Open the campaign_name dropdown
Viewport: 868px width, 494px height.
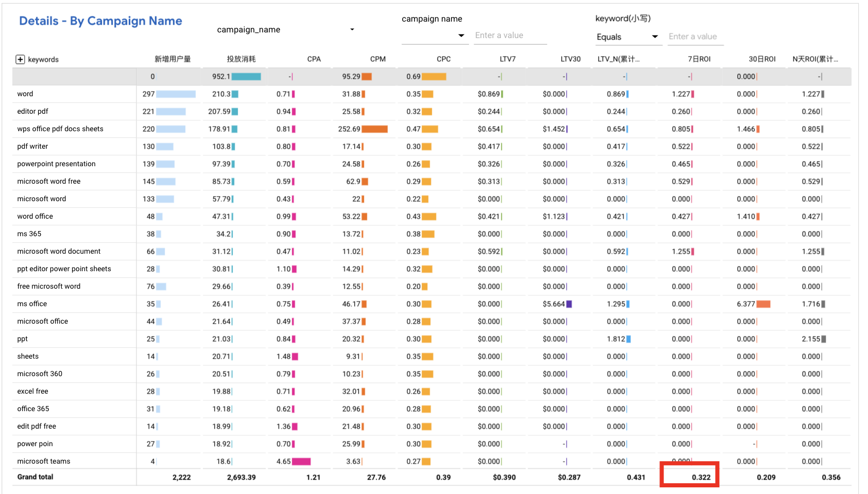click(x=286, y=29)
